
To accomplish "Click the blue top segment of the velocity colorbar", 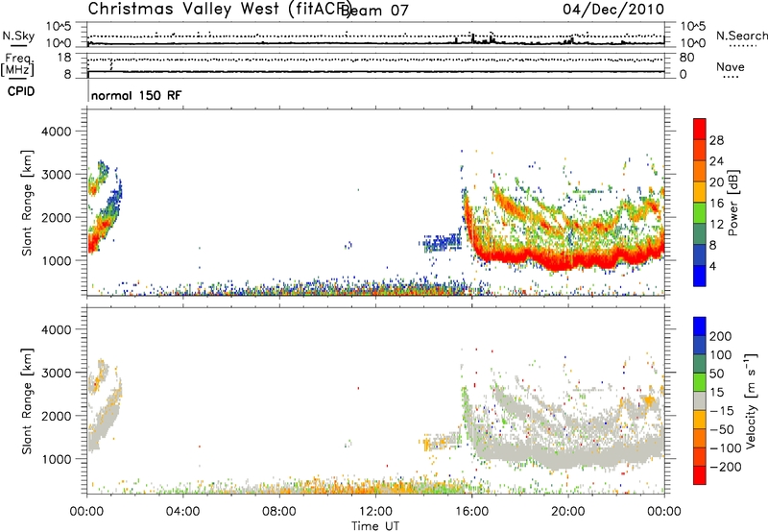I will coord(700,326).
